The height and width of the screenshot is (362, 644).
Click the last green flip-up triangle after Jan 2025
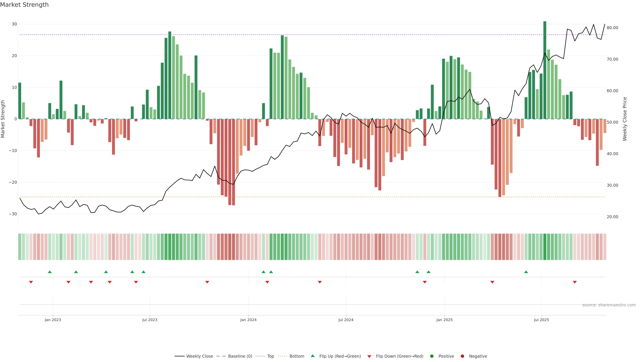point(526,272)
